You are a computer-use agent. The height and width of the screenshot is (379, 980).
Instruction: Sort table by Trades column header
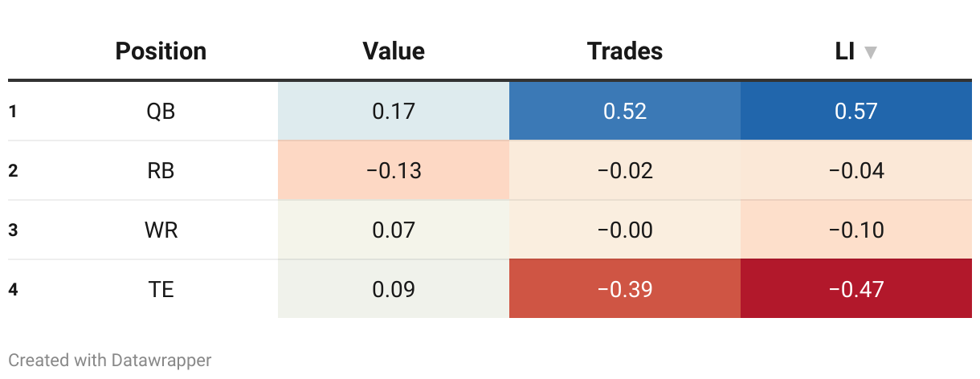click(x=625, y=51)
